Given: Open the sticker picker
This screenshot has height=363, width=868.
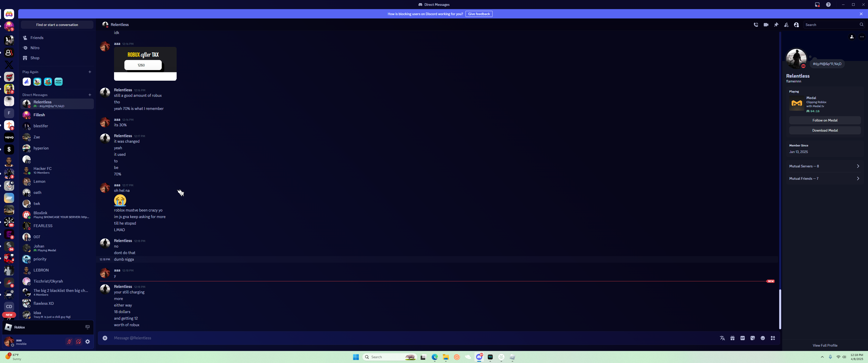Looking at the screenshot, I should 752,338.
